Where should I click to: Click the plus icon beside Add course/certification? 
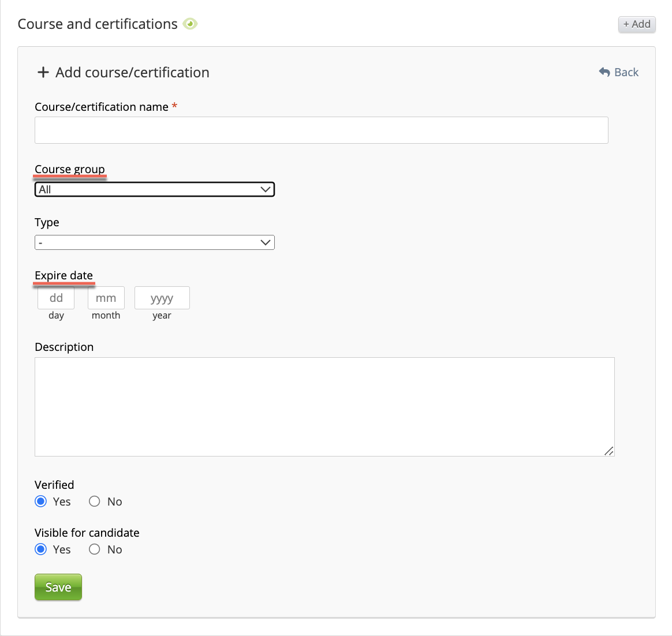[x=43, y=72]
